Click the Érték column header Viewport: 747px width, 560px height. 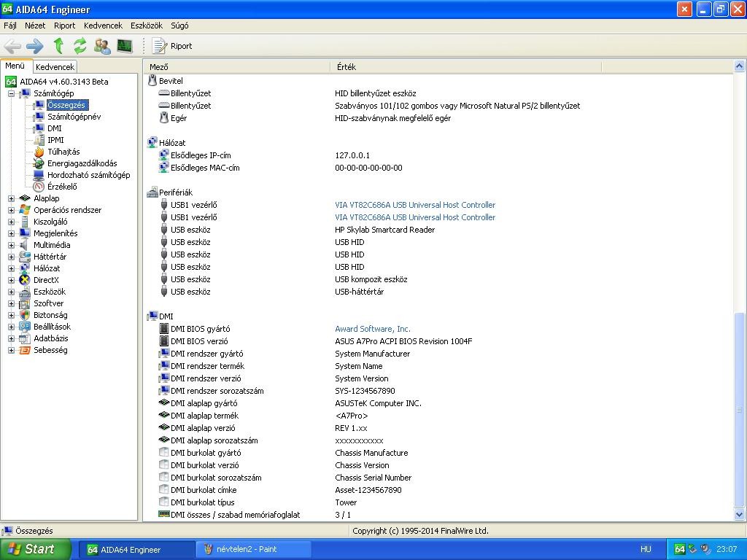coord(466,67)
